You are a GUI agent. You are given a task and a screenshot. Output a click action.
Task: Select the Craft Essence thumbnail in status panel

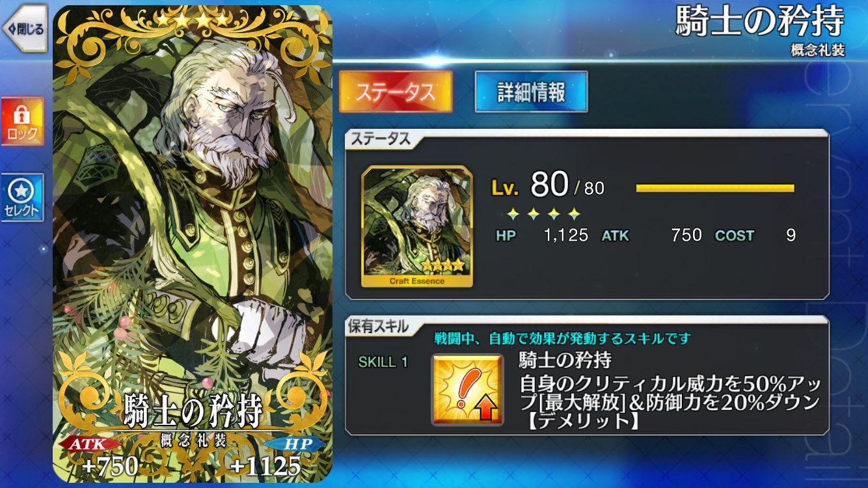(417, 226)
